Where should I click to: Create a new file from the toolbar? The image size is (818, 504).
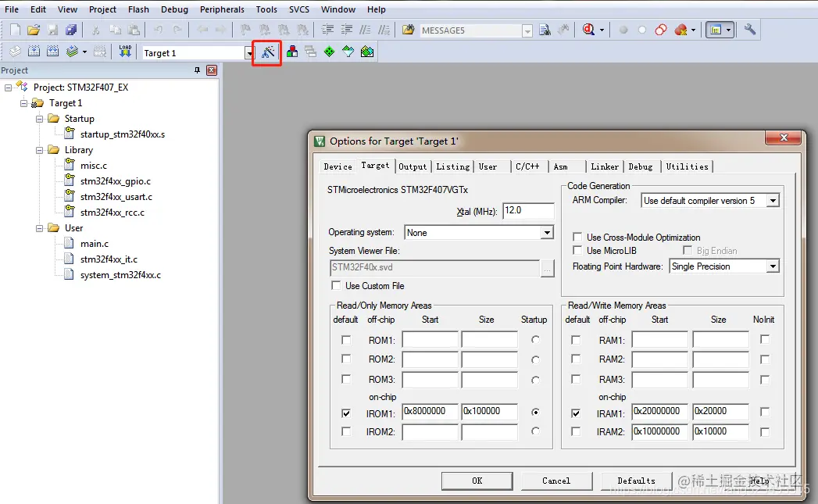click(x=15, y=30)
